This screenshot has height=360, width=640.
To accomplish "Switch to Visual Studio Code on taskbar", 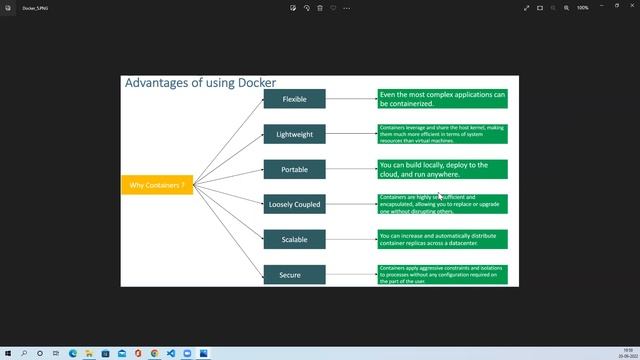I will [171, 353].
